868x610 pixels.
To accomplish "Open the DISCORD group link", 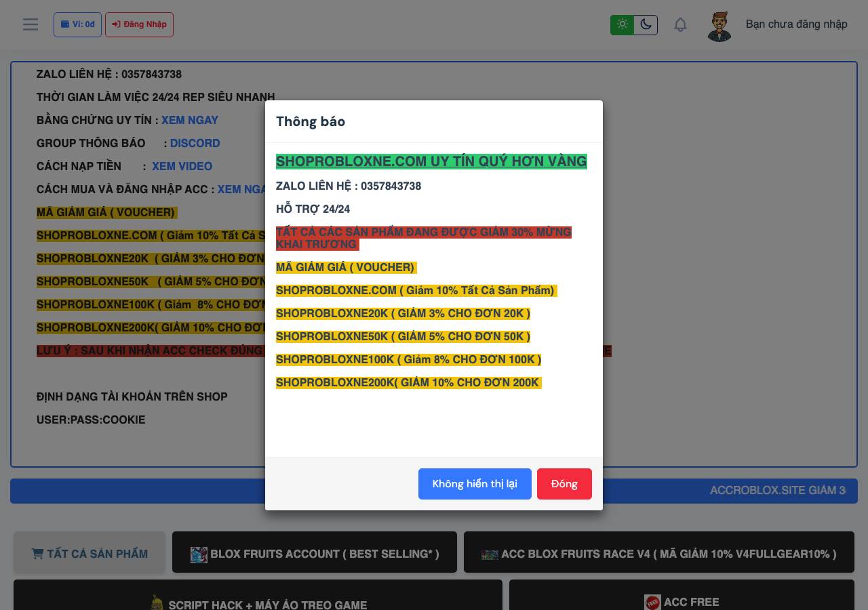I will (195, 143).
